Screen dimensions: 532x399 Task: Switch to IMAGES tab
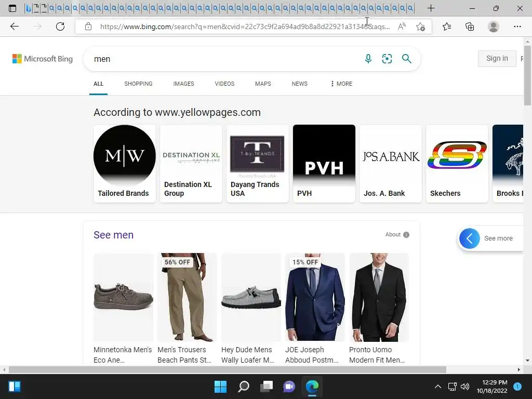183,84
